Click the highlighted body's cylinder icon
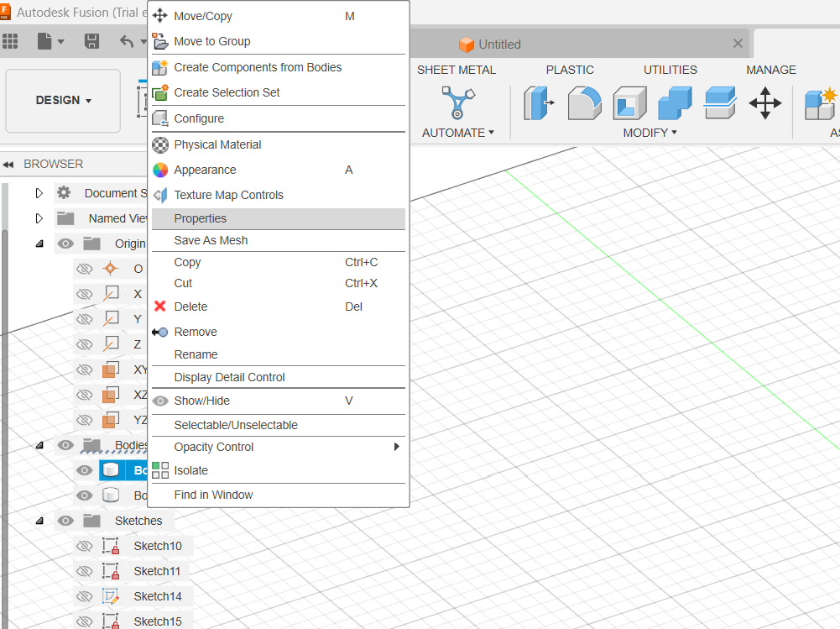Image resolution: width=840 pixels, height=629 pixels. coord(111,470)
